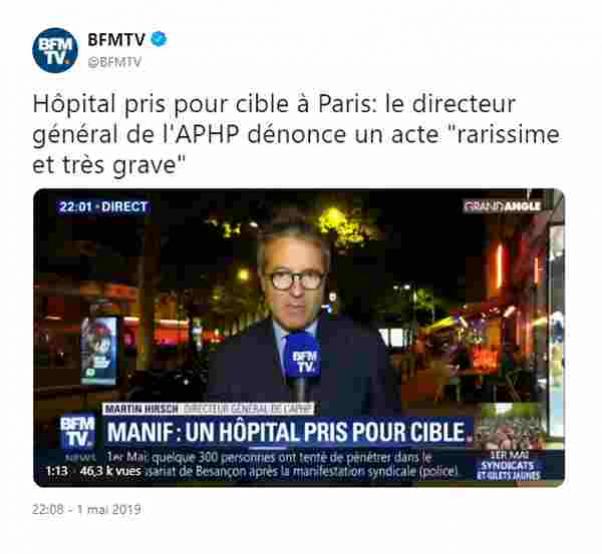Click the MARTIN HIRSCH name caption
The image size is (602, 554).
point(141,409)
